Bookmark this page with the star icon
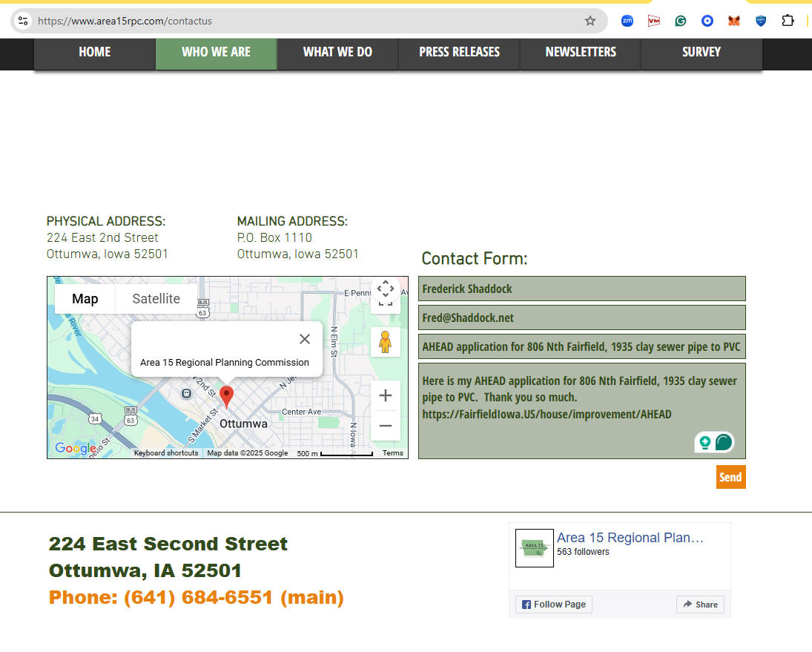The width and height of the screenshot is (812, 652). [x=590, y=21]
